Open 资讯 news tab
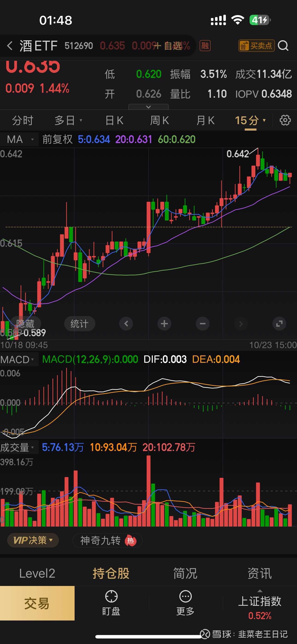 [259, 573]
